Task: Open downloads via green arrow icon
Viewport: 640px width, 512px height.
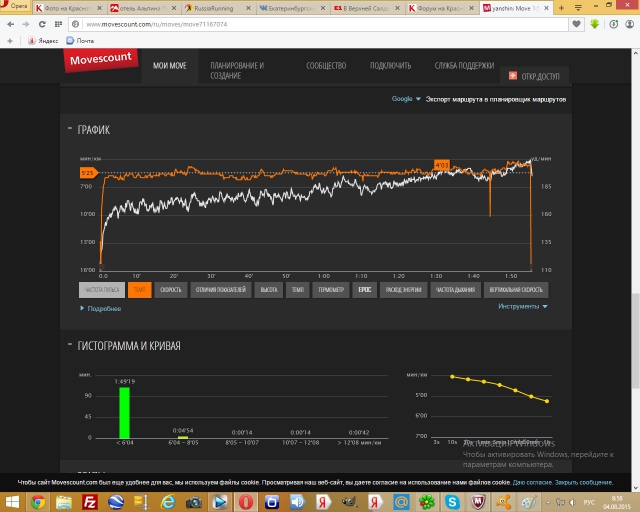Action: click(595, 24)
